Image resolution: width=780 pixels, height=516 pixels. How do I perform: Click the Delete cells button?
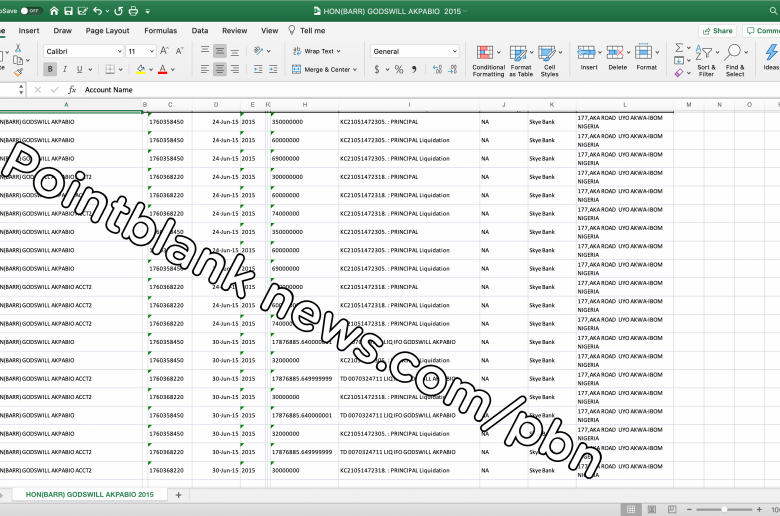tap(618, 58)
